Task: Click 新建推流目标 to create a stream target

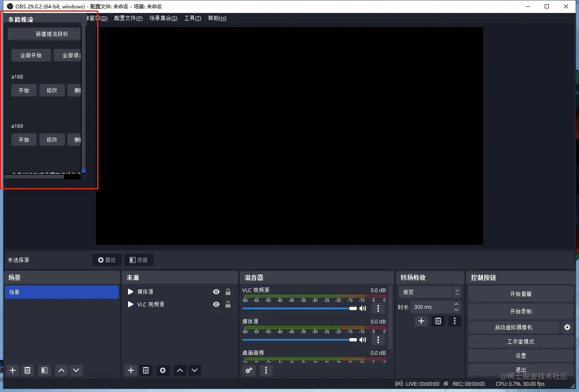Action: click(x=44, y=34)
